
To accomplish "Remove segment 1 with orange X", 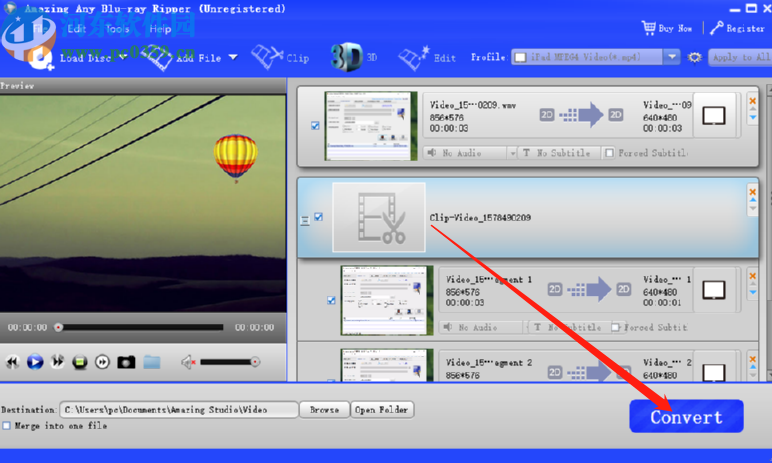I will [x=752, y=276].
